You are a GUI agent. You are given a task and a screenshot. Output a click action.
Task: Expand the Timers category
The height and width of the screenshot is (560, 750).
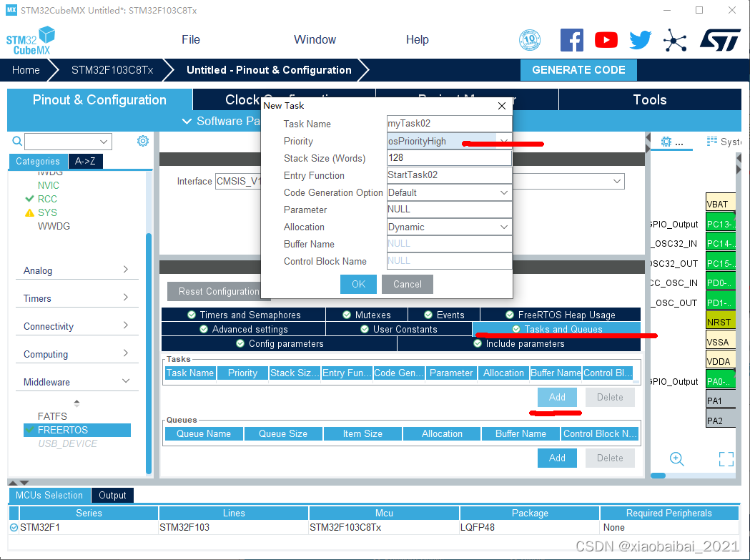tap(77, 298)
